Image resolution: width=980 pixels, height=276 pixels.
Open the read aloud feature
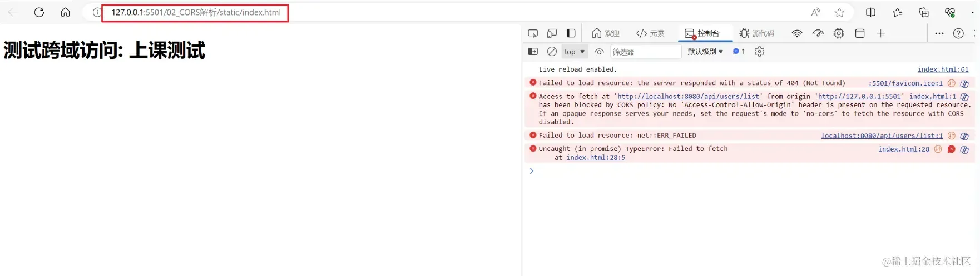pyautogui.click(x=815, y=12)
